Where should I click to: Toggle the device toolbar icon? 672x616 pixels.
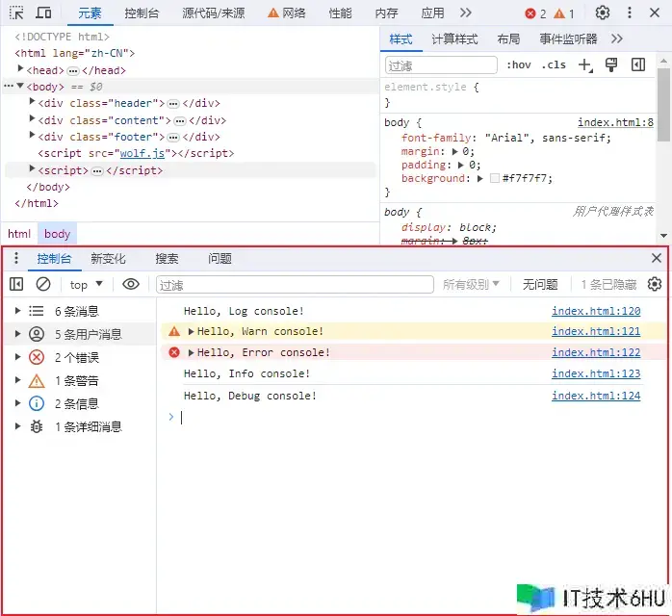pyautogui.click(x=43, y=13)
